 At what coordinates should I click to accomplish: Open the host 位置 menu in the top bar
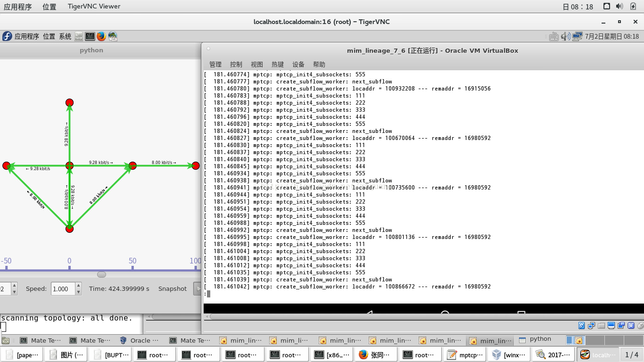click(49, 7)
